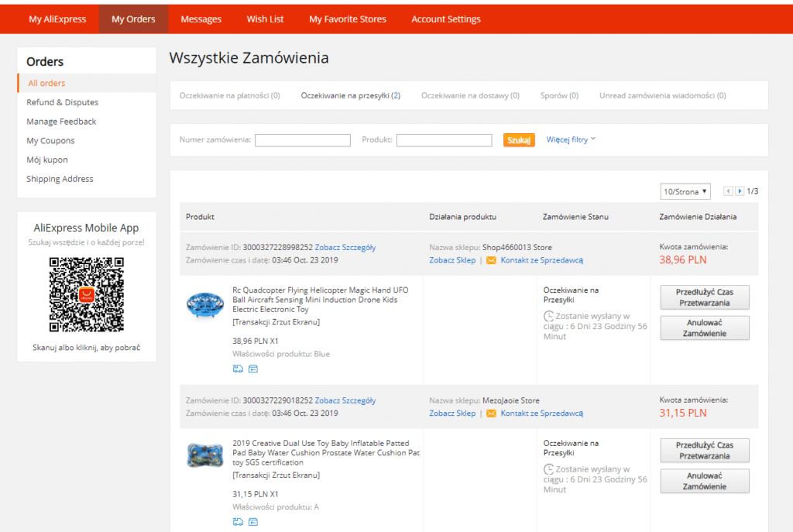Open the My AliExpress menu item
793x532 pixels.
click(57, 19)
